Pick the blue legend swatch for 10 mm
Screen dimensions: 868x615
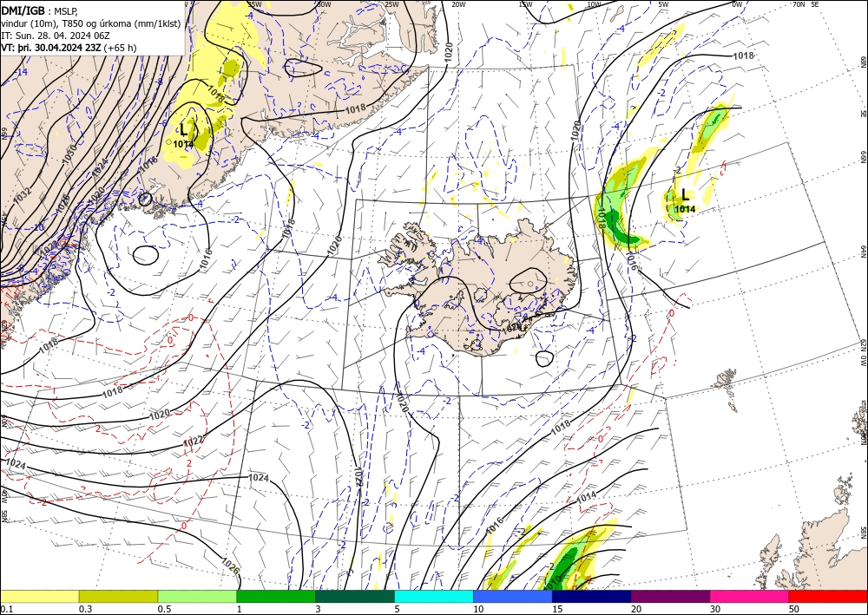[x=513, y=596]
